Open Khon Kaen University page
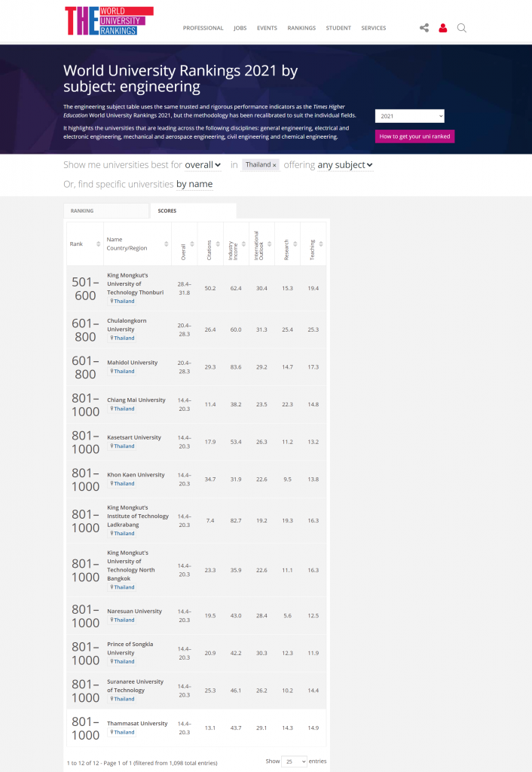Screen dimensions: 532x772 point(136,475)
